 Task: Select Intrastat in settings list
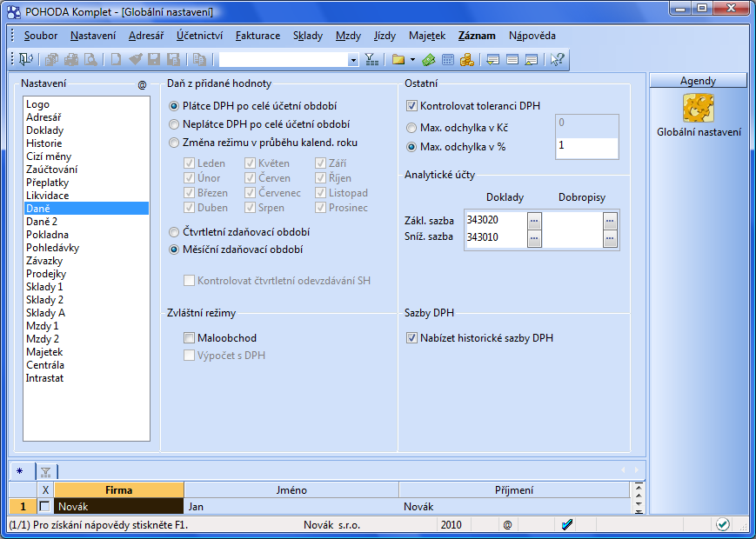tap(86, 378)
